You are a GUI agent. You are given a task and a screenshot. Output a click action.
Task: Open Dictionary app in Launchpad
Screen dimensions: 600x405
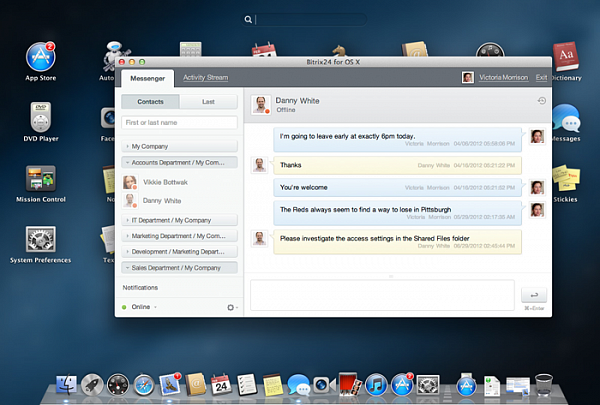(x=566, y=57)
